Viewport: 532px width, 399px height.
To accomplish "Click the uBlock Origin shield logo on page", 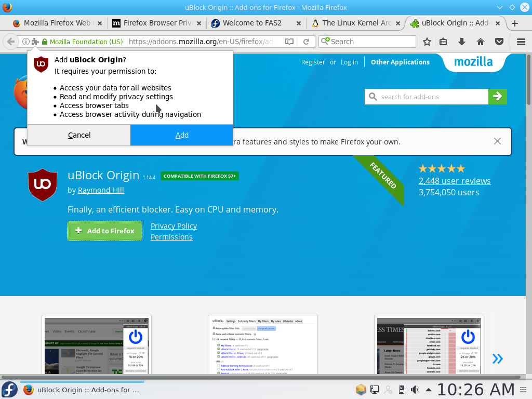I will 43,185.
